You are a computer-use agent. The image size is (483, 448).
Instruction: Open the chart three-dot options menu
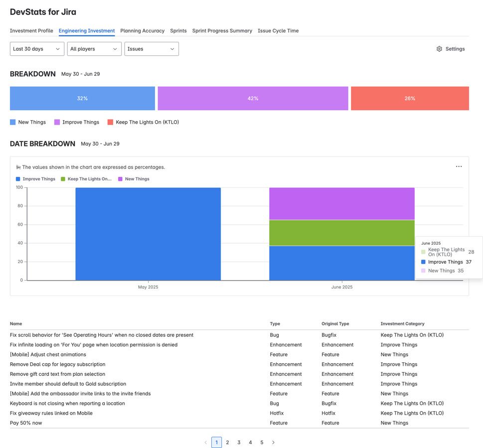(x=459, y=166)
